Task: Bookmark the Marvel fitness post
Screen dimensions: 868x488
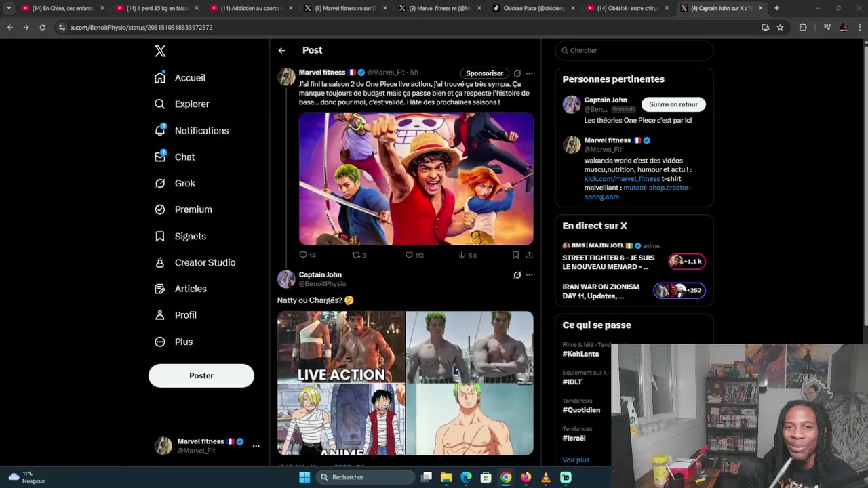Action: point(515,255)
